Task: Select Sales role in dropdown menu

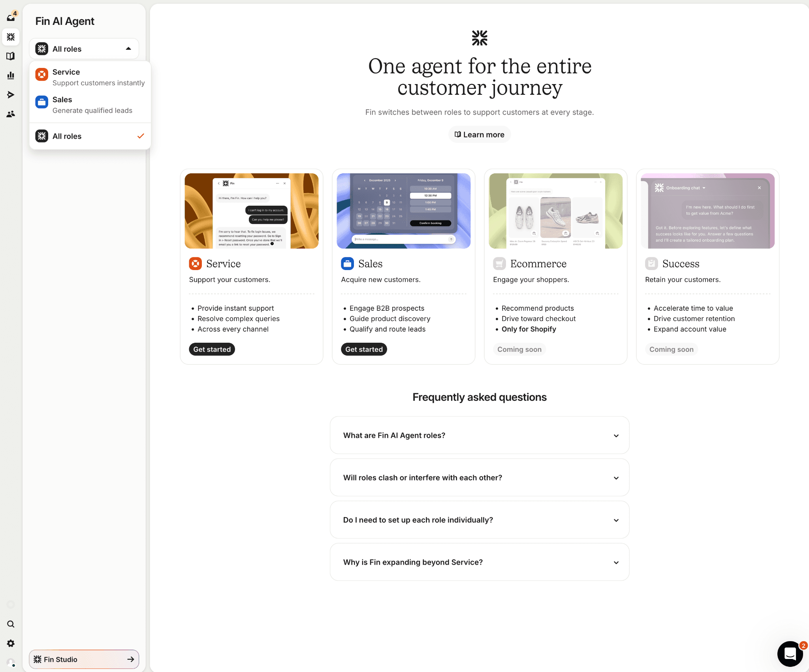Action: (90, 105)
